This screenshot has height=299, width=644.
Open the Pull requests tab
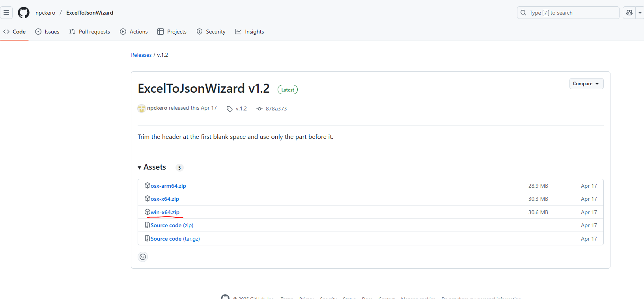(90, 32)
